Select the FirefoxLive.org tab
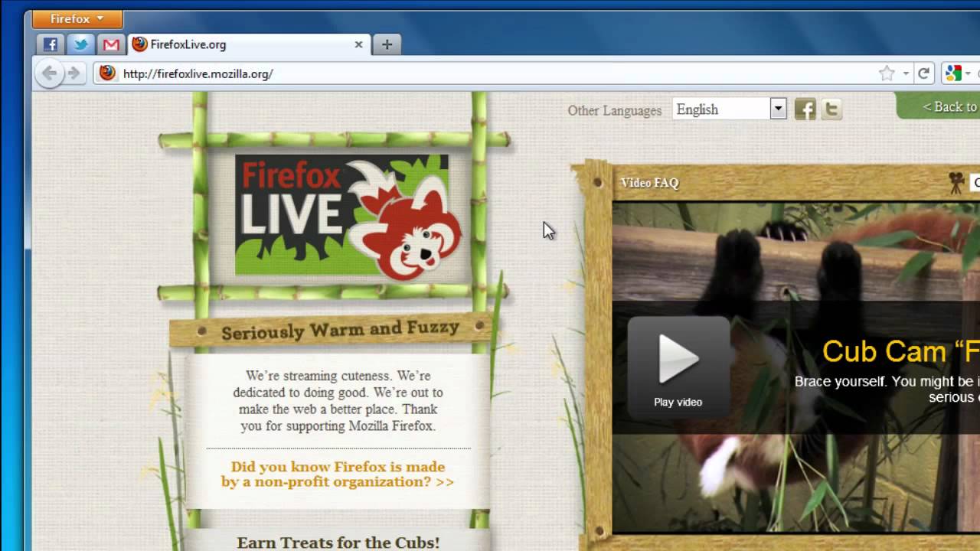The height and width of the screenshot is (551, 980). coord(249,44)
